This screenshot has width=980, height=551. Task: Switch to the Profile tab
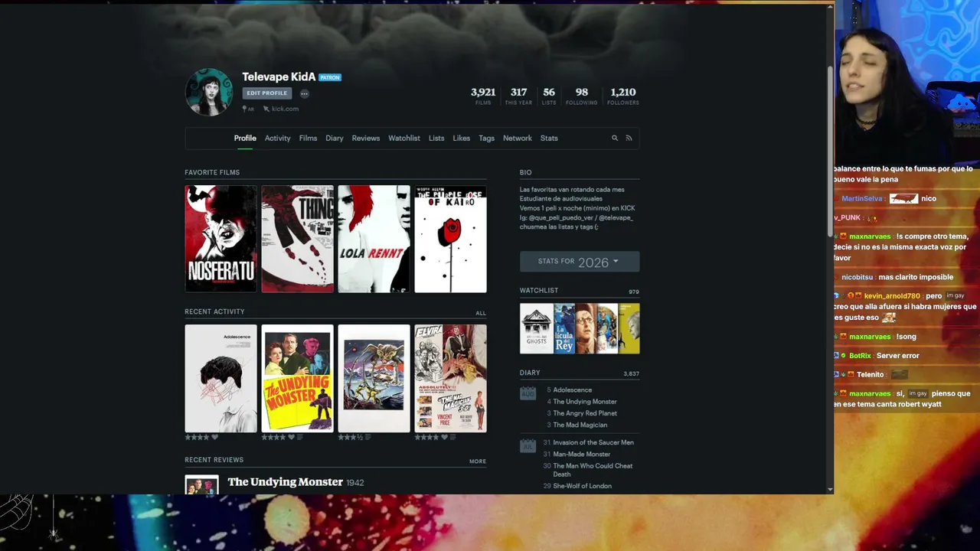coord(245,139)
